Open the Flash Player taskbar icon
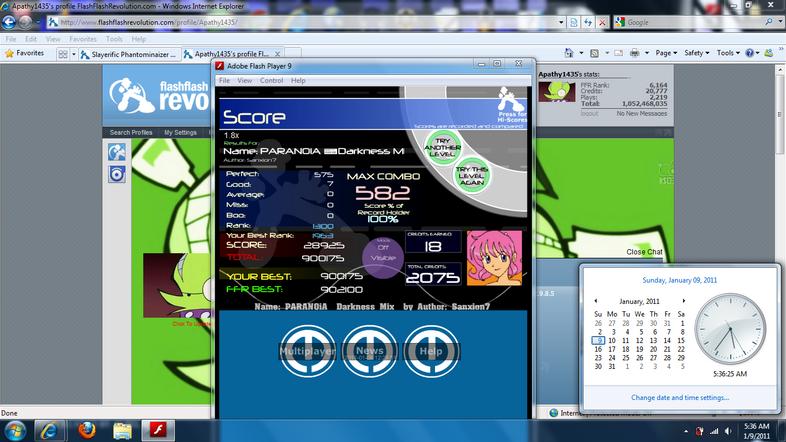The image size is (786, 442). pyautogui.click(x=158, y=430)
